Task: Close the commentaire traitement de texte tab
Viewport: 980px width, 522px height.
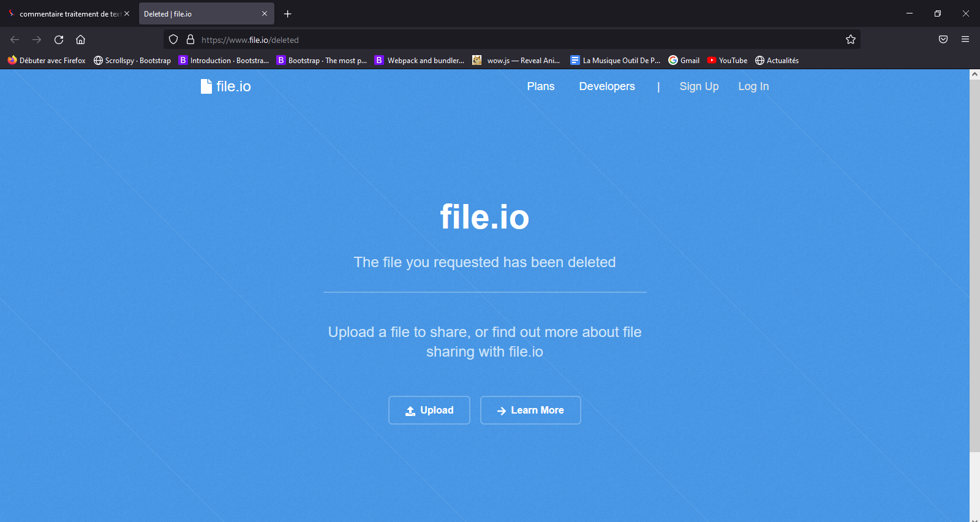Action: pyautogui.click(x=127, y=13)
